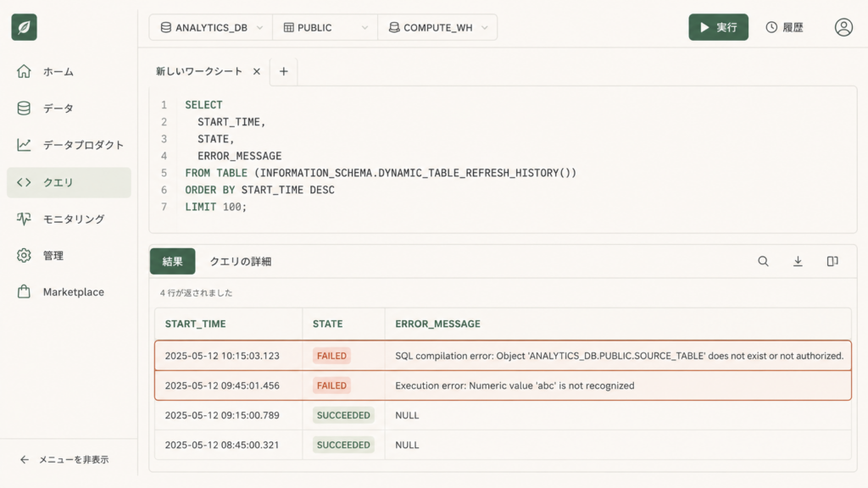Click the clock icon beside 履歴
This screenshot has height=488, width=868.
(771, 27)
